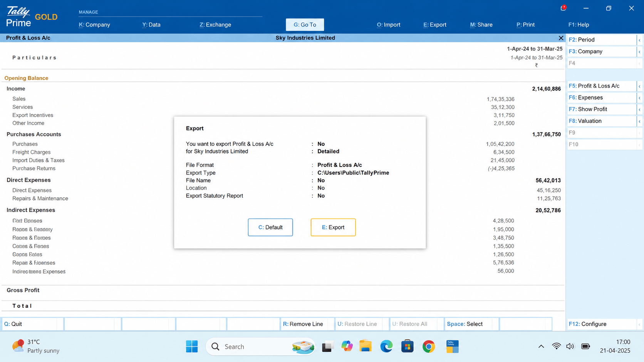Image resolution: width=644 pixels, height=362 pixels.
Task: Click the taskbar Search box
Action: tap(260, 347)
